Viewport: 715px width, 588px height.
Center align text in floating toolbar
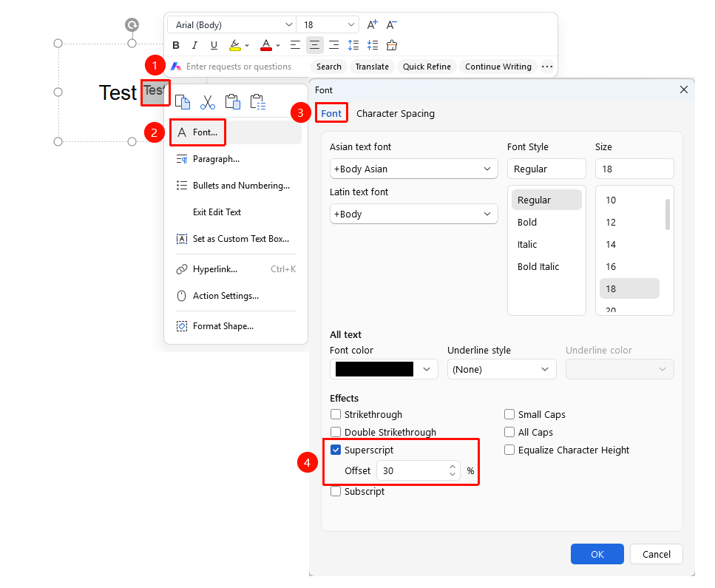[x=315, y=45]
